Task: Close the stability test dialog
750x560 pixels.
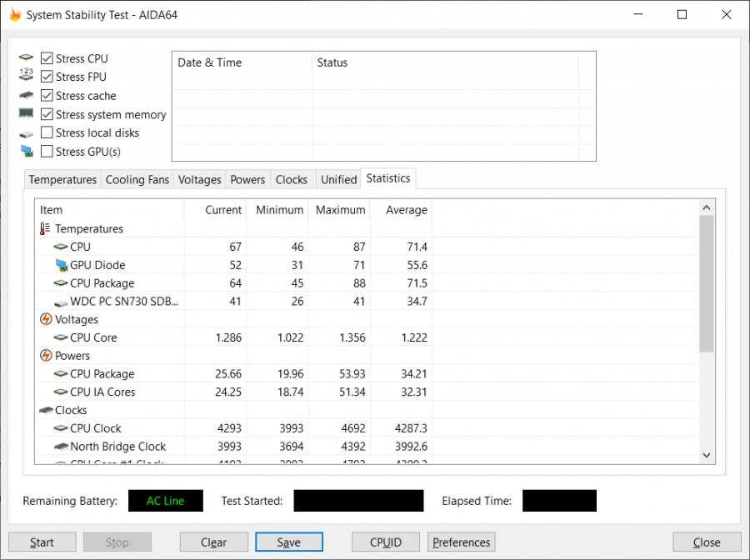Action: [x=707, y=542]
